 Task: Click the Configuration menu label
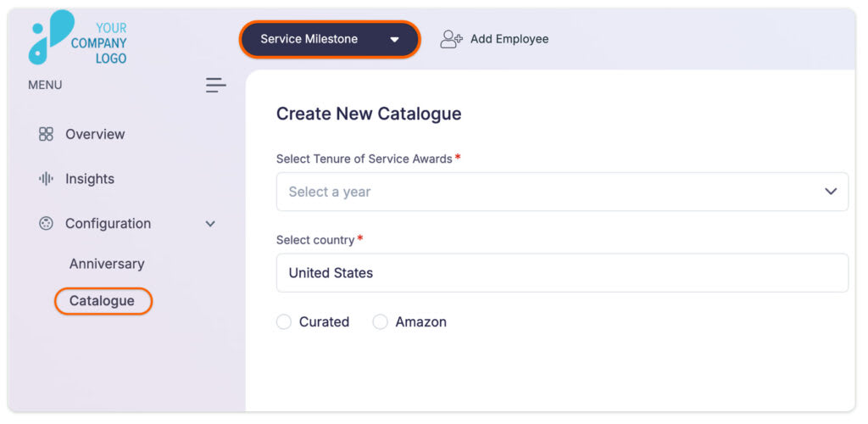[108, 224]
